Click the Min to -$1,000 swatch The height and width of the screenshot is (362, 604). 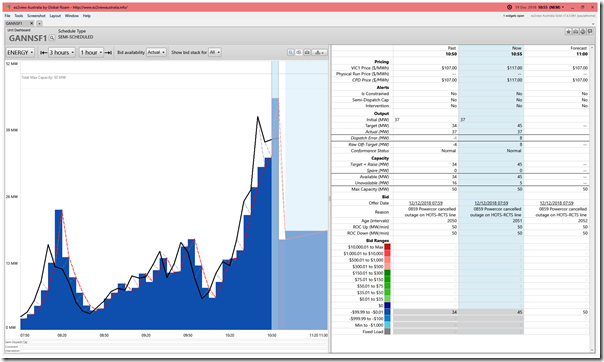(x=388, y=325)
